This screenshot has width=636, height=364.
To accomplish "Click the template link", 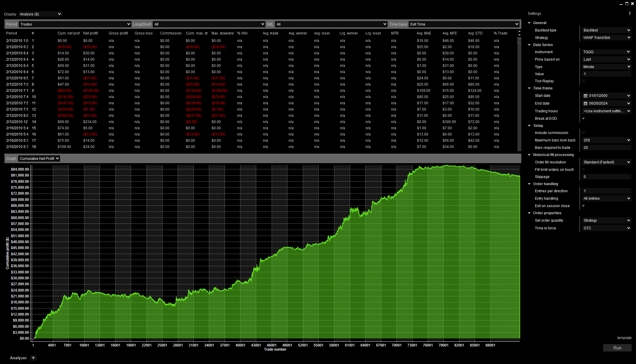I will pyautogui.click(x=624, y=338).
